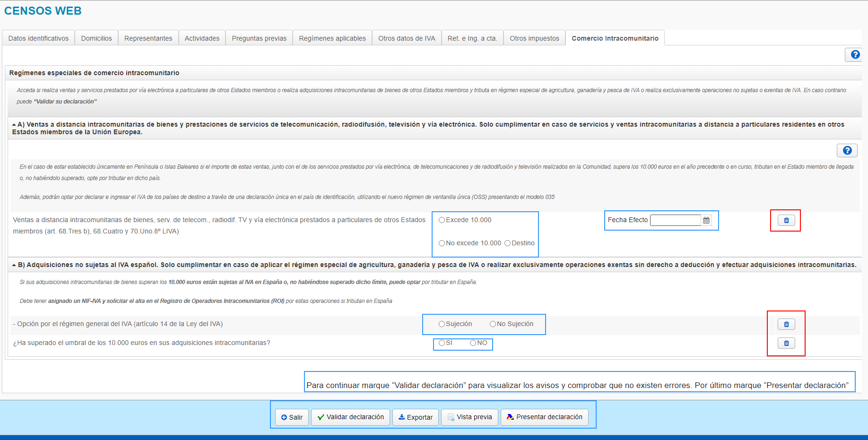Open the Regímenes aplicables tab
The height and width of the screenshot is (440, 868).
coord(332,38)
